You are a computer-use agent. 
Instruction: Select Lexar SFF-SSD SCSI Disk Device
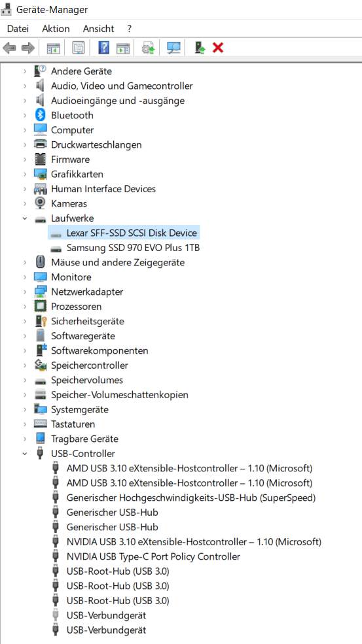point(132,233)
